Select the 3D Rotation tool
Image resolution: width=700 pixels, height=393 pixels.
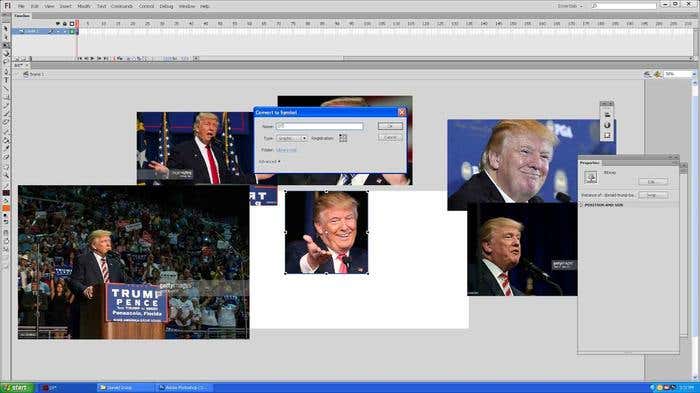(6, 54)
